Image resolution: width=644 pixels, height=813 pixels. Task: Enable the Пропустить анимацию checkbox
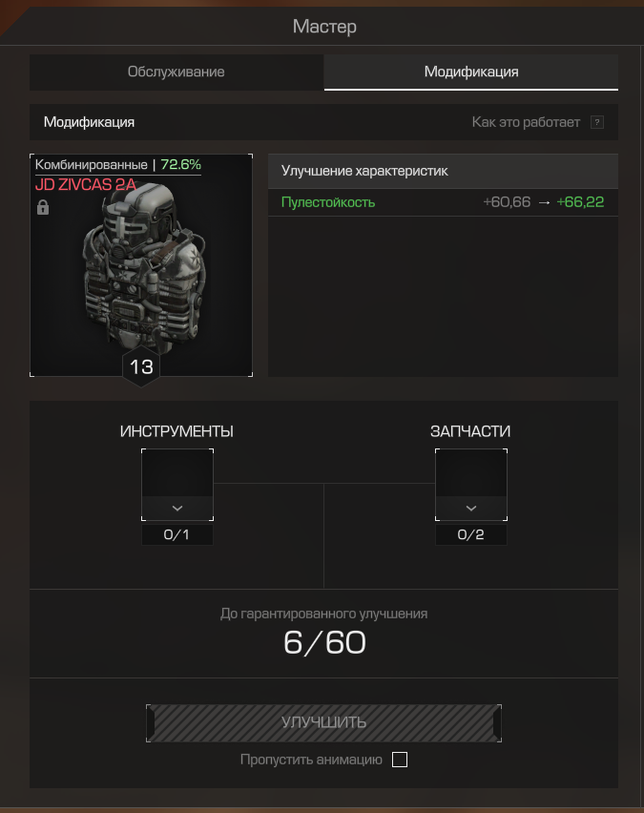[x=399, y=760]
